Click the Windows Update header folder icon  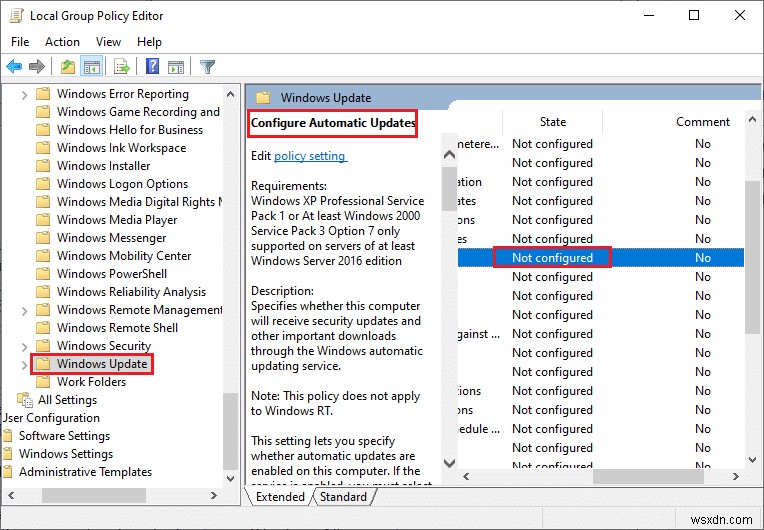click(x=263, y=97)
